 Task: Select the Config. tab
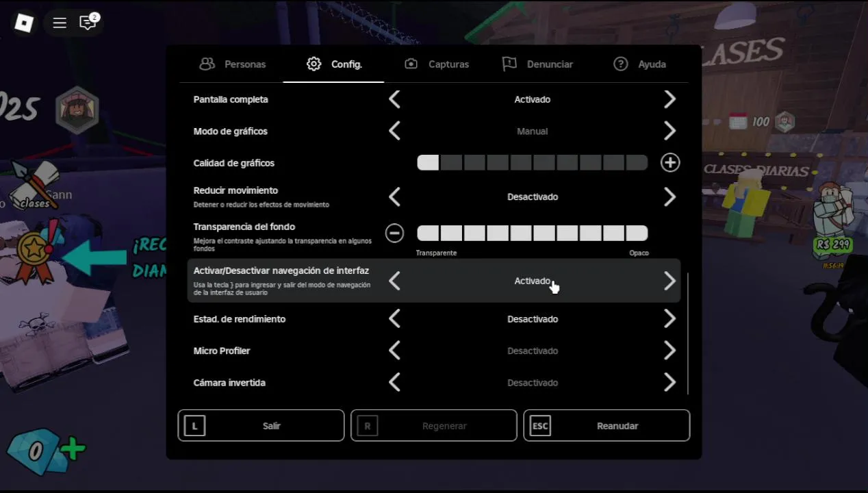(334, 64)
